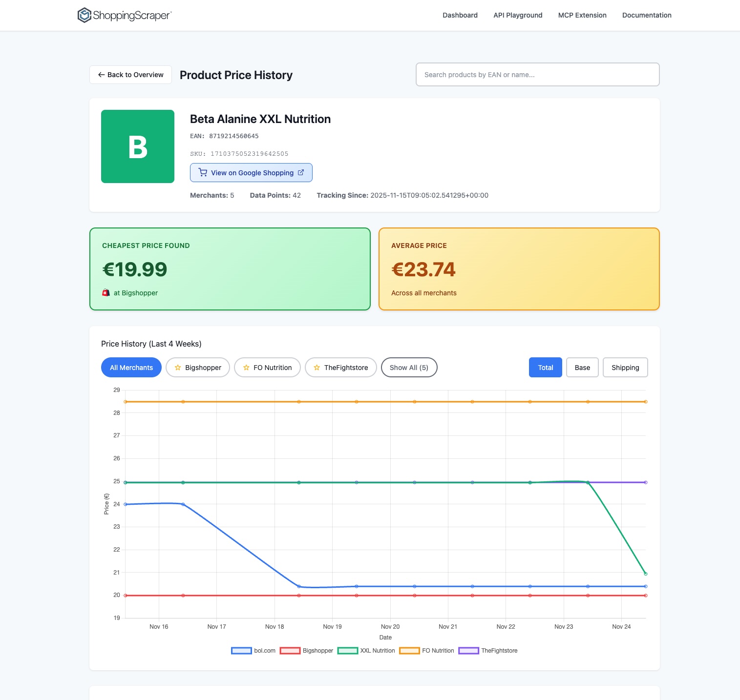The width and height of the screenshot is (740, 700).
Task: Click the shopping cart icon on Google Shopping button
Action: (203, 172)
